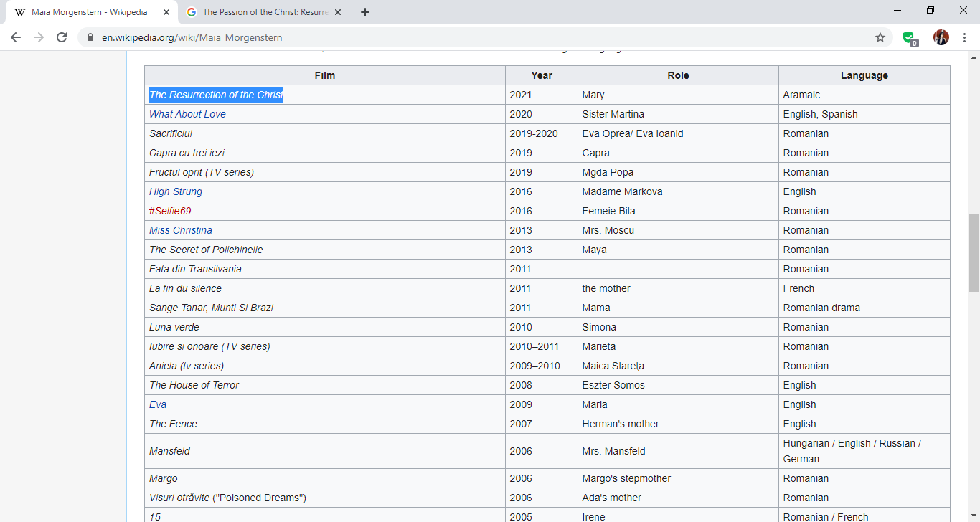
Task: Click the browser forward arrow
Action: [39, 37]
